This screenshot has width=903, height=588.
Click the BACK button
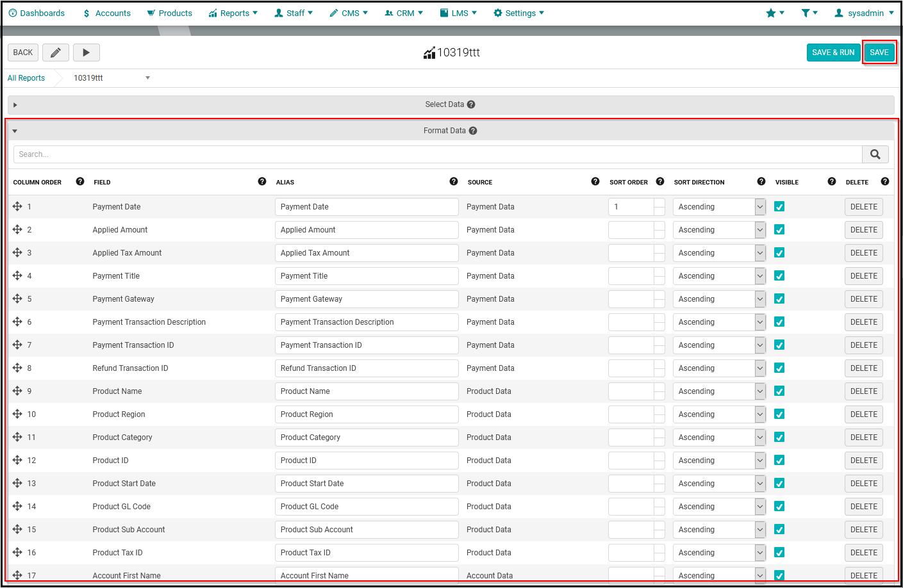[23, 53]
